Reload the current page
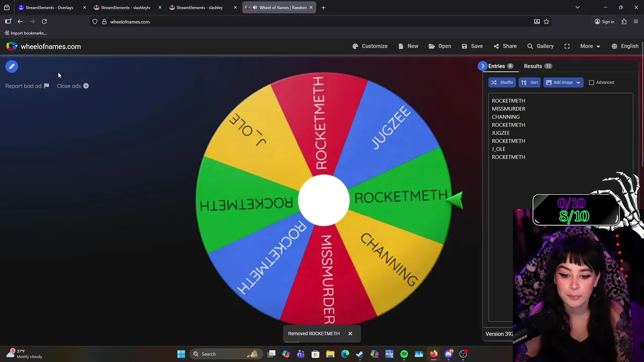 click(44, 22)
